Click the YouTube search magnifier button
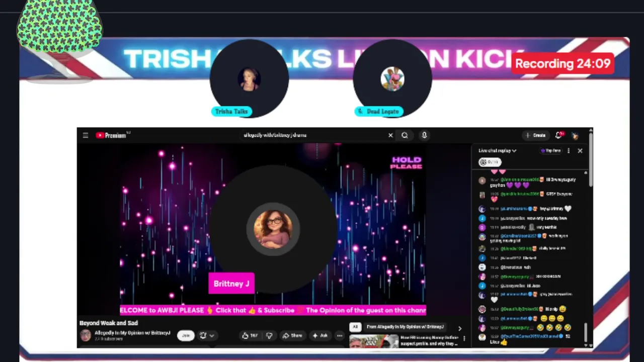The height and width of the screenshot is (362, 644). (405, 135)
